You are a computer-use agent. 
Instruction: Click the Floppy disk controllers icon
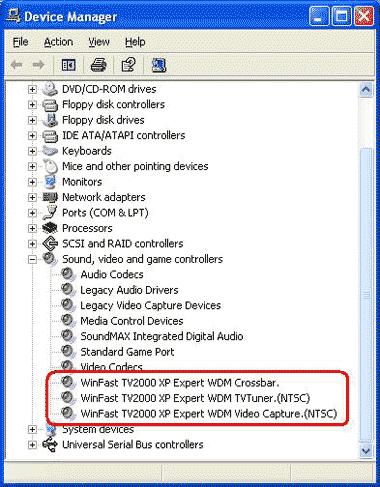click(x=50, y=105)
